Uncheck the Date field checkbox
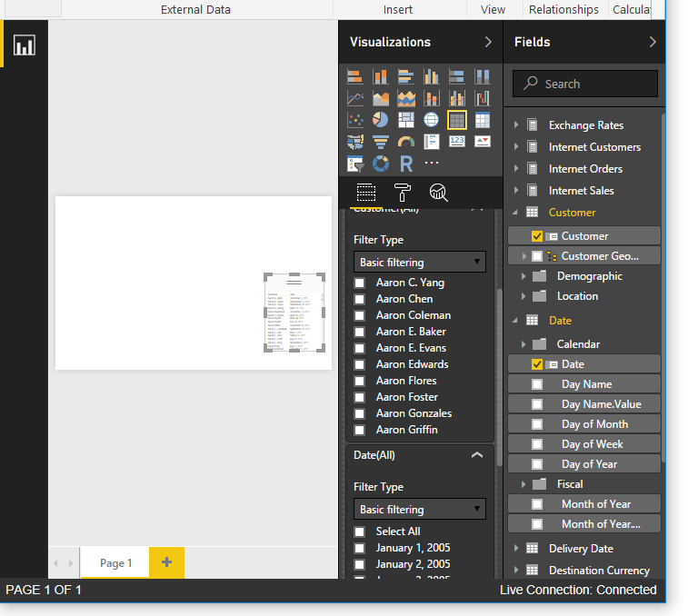This screenshot has height=616, width=688. click(537, 364)
